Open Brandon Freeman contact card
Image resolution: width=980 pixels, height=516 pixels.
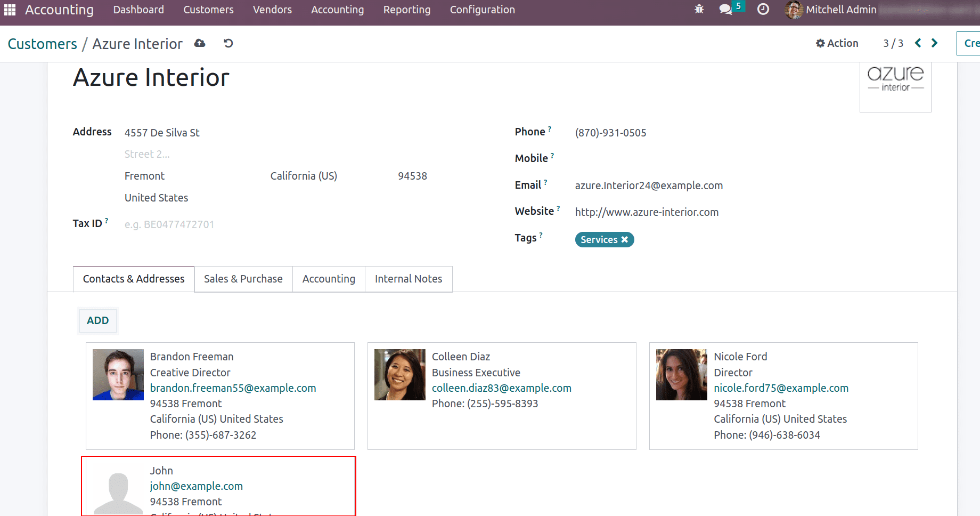(x=220, y=396)
